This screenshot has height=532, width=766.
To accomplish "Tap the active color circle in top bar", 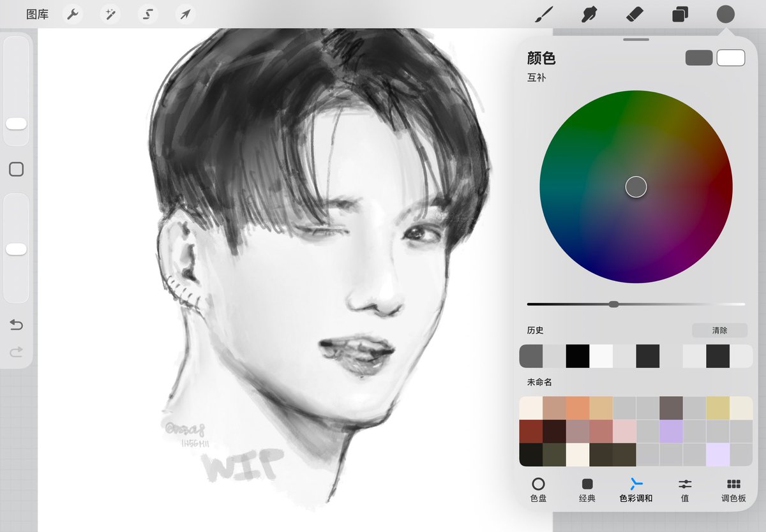I will click(x=725, y=14).
